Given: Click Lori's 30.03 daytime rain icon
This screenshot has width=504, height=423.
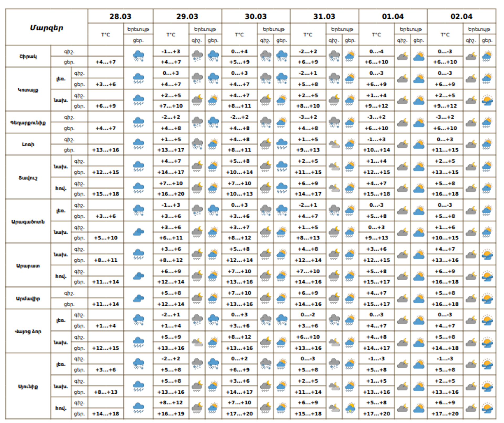Looking at the screenshot, I should tap(282, 144).
